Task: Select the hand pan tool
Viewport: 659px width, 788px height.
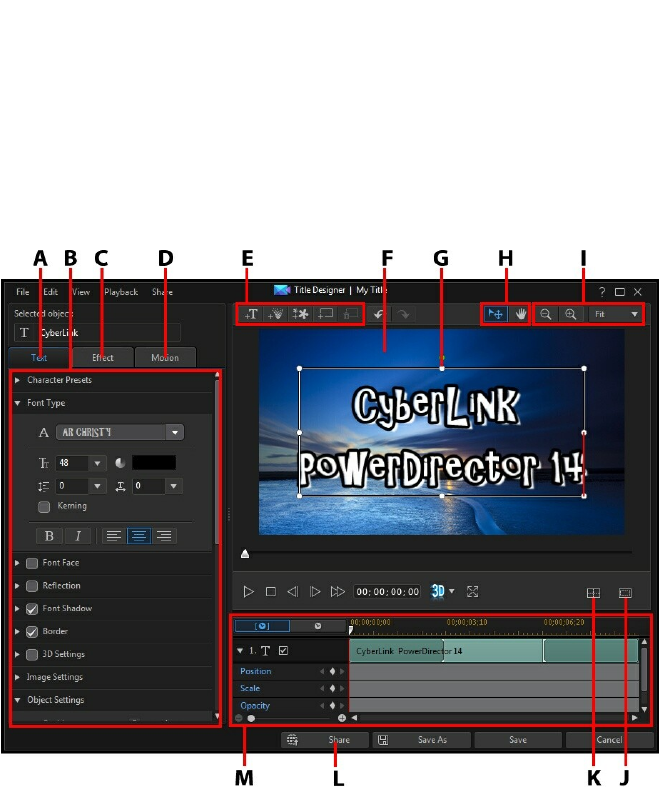Action: [x=520, y=314]
